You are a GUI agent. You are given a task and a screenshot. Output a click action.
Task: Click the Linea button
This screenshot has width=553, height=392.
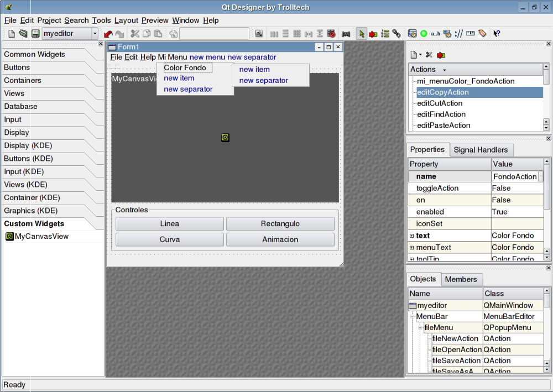[170, 223]
